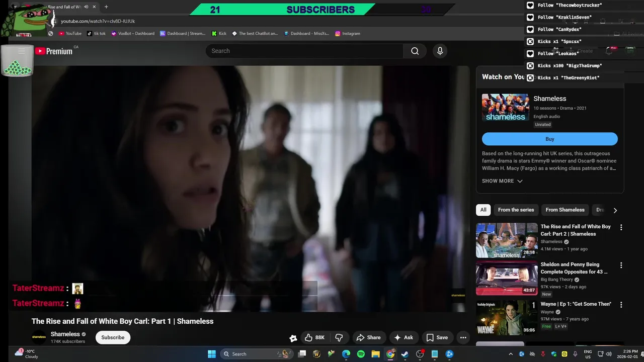Screen dimensions: 644x362
Task: Open OBS Studio from the taskbar
Action: (x=420, y=354)
